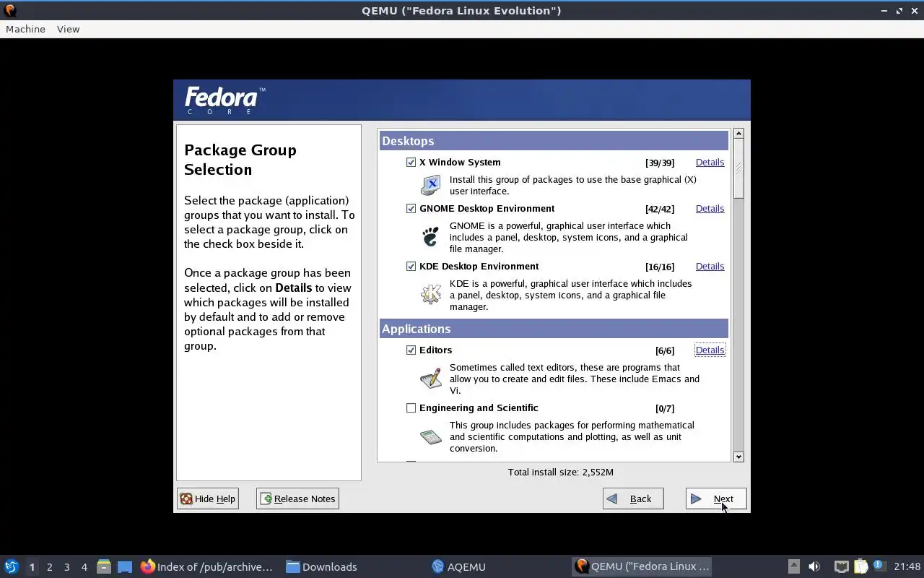Click the [0/7] package count
Viewport: 924px width, 578px height.
pos(665,408)
